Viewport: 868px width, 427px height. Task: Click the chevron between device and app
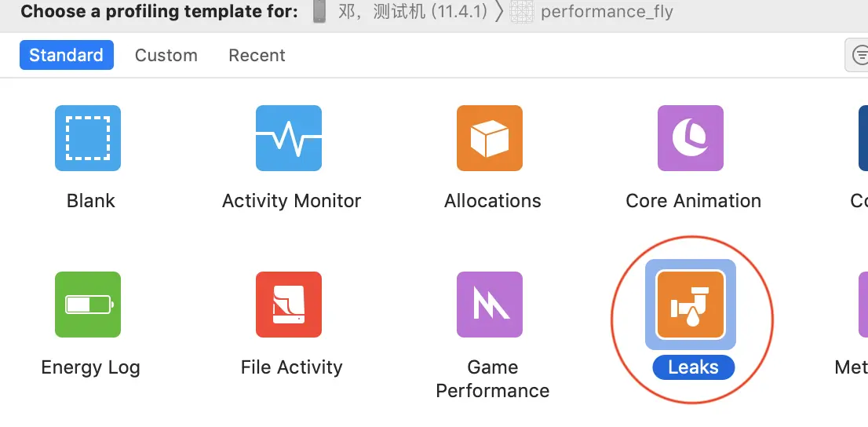coord(499,12)
